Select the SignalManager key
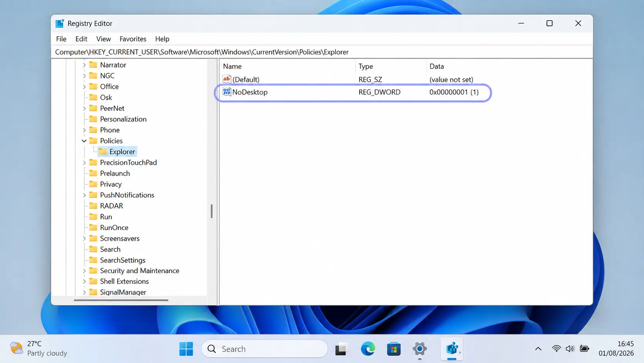 (123, 292)
